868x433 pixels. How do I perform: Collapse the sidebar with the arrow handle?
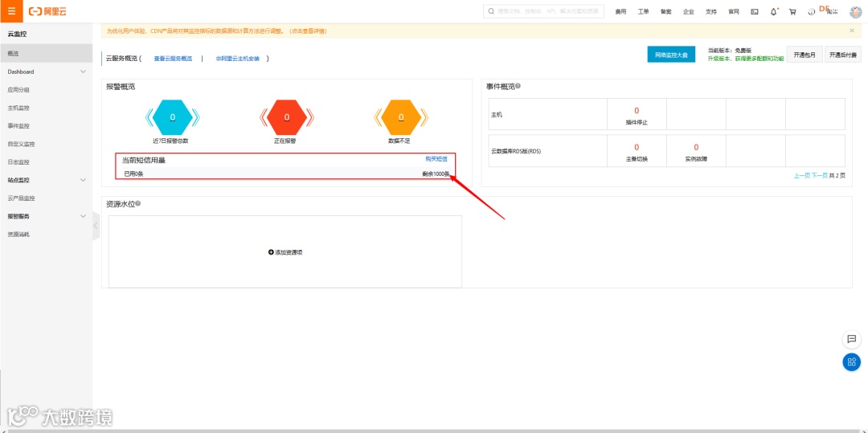point(96,226)
